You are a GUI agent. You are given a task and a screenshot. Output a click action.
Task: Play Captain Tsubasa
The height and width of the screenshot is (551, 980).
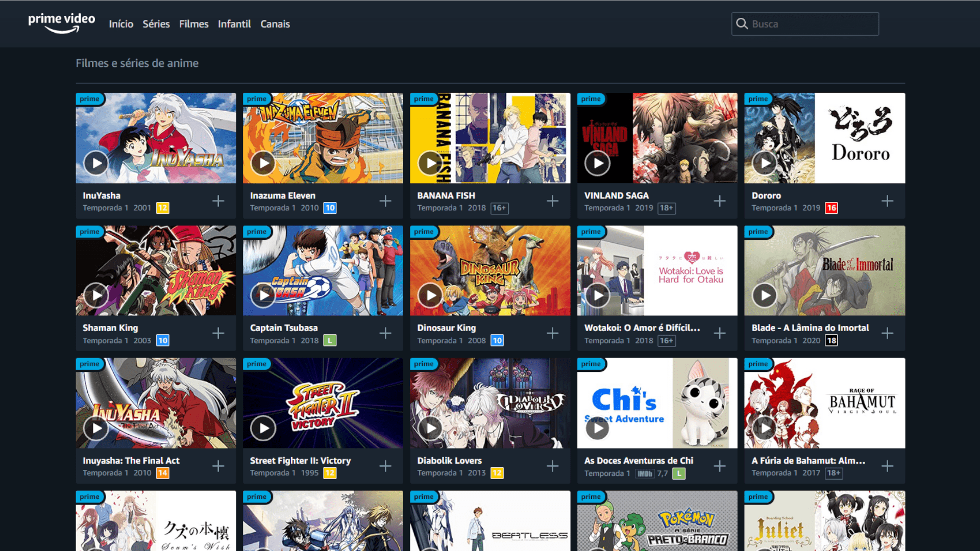coord(263,295)
